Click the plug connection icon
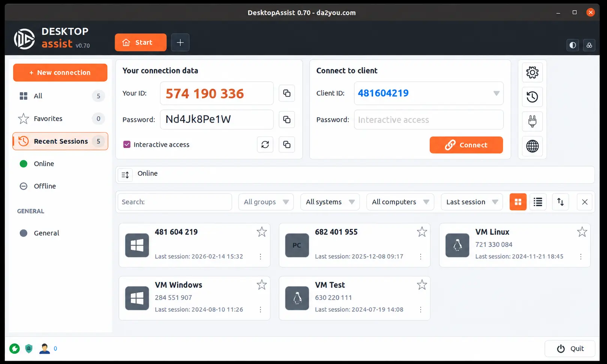This screenshot has height=364, width=607. click(532, 121)
